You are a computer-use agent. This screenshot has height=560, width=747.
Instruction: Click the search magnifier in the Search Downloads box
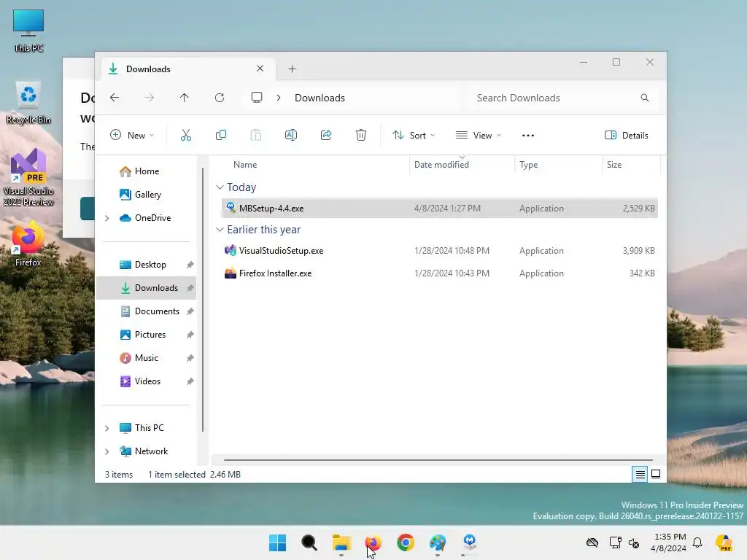pos(645,98)
